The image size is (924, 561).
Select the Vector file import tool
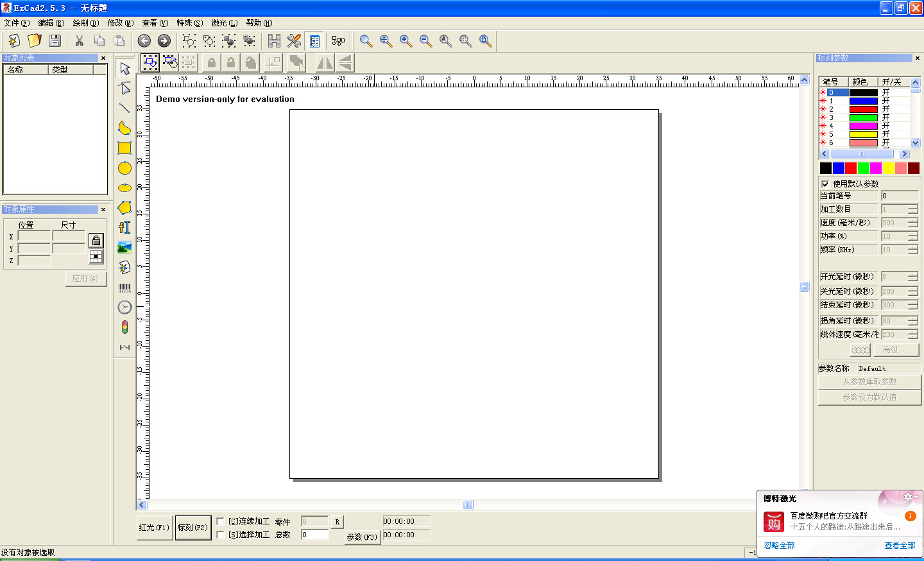pos(125,267)
